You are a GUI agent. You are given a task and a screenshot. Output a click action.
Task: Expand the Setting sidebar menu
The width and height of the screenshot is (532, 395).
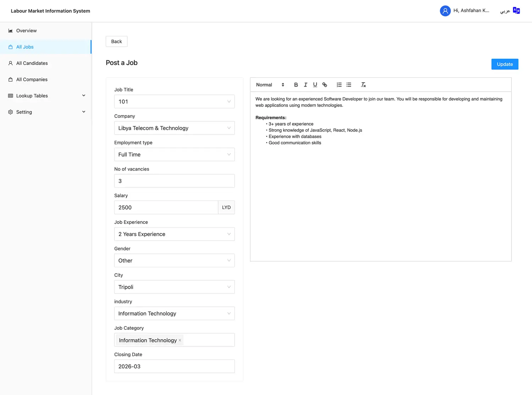(x=46, y=112)
